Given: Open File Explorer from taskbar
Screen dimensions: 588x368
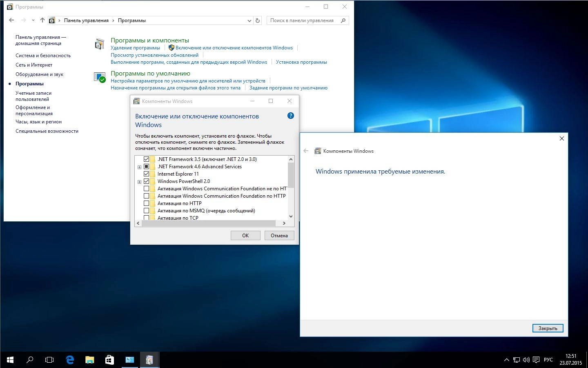Looking at the screenshot, I should tap(89, 360).
